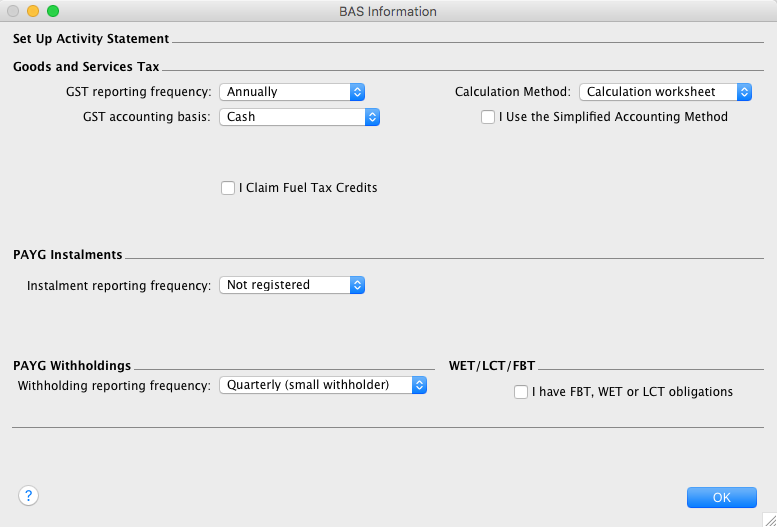777x527 pixels.
Task: Close the BAS Information window
Action: tap(13, 11)
